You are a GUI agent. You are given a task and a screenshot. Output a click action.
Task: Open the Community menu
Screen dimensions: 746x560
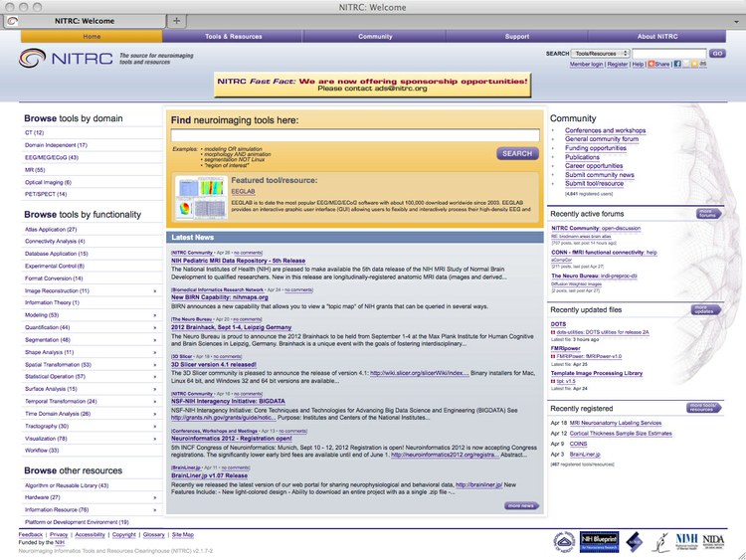click(375, 36)
